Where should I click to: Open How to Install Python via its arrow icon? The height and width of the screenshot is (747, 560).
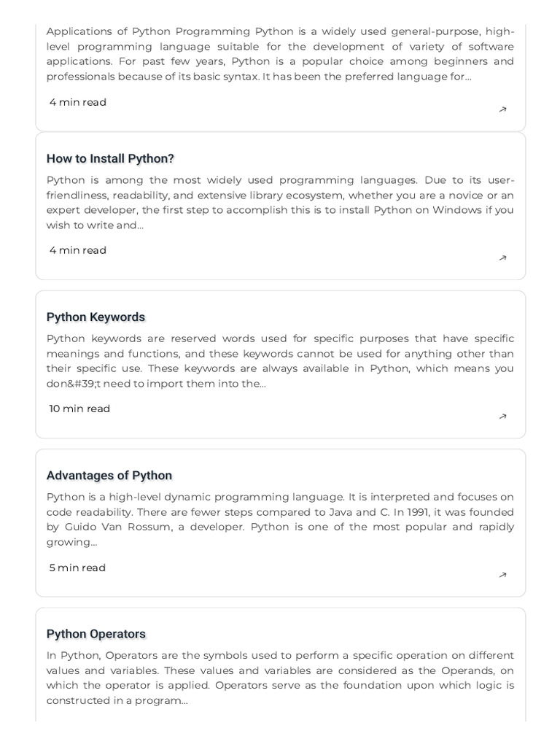point(502,258)
